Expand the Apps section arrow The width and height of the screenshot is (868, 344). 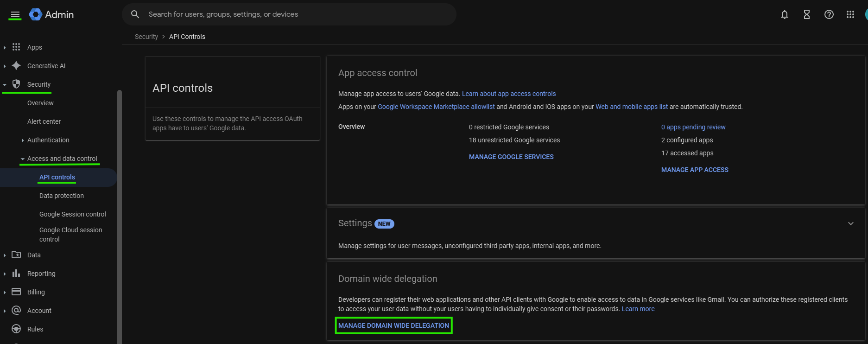pos(5,47)
